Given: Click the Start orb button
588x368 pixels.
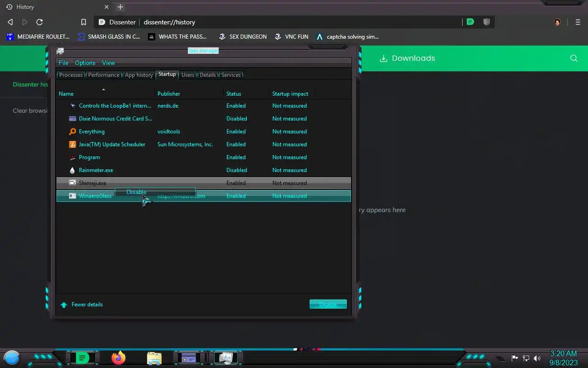Looking at the screenshot, I should tap(12, 358).
